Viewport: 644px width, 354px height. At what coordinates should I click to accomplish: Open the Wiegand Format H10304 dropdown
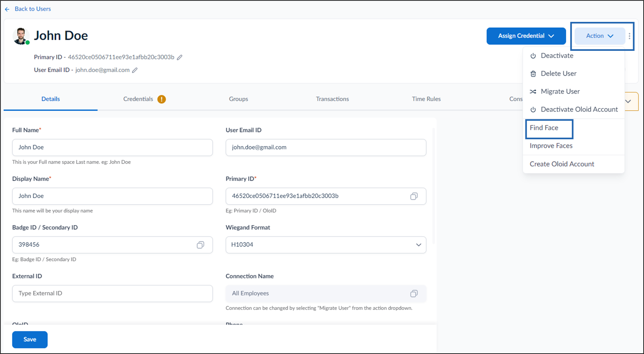click(326, 245)
